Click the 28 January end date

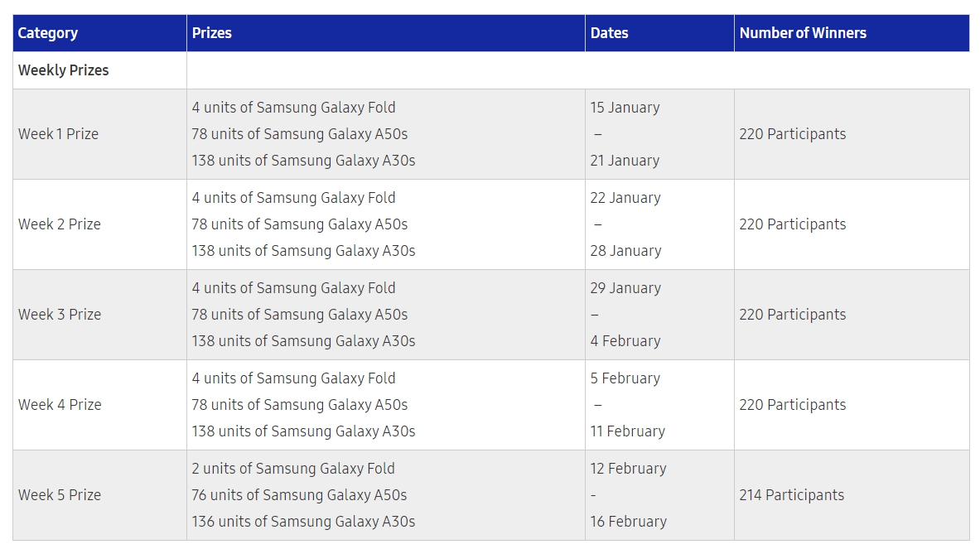[x=626, y=251]
